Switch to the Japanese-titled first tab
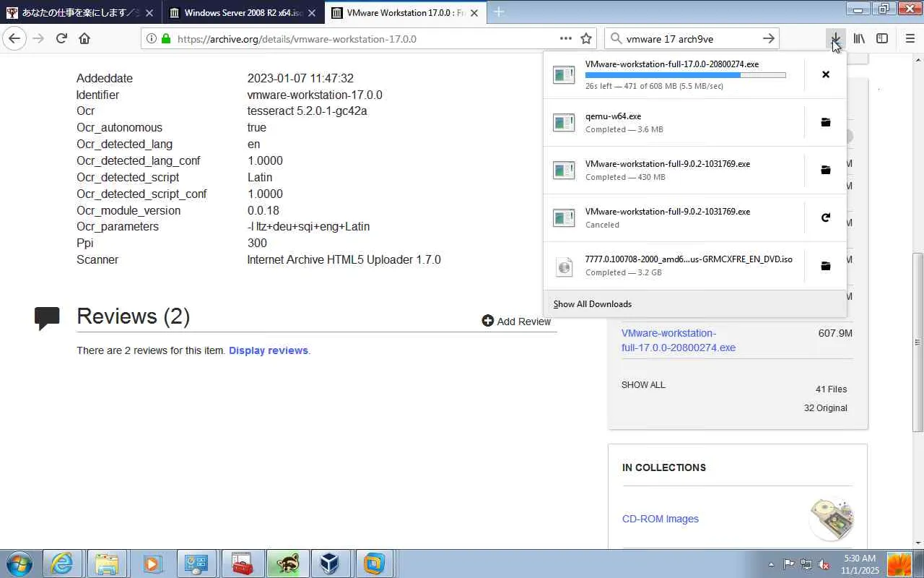Screen dimensions: 924x578 pyautogui.click(x=81, y=13)
